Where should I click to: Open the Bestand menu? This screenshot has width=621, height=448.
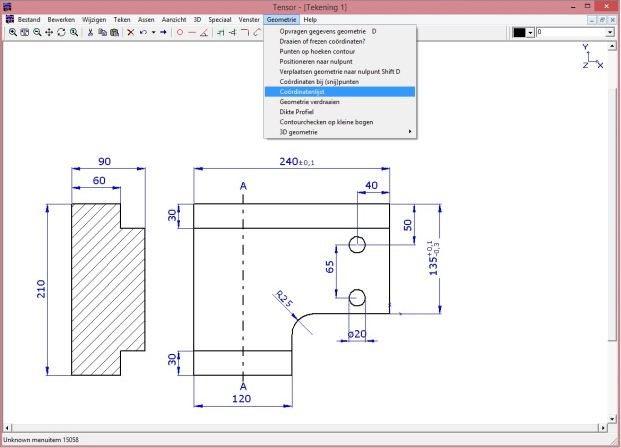click(x=29, y=19)
